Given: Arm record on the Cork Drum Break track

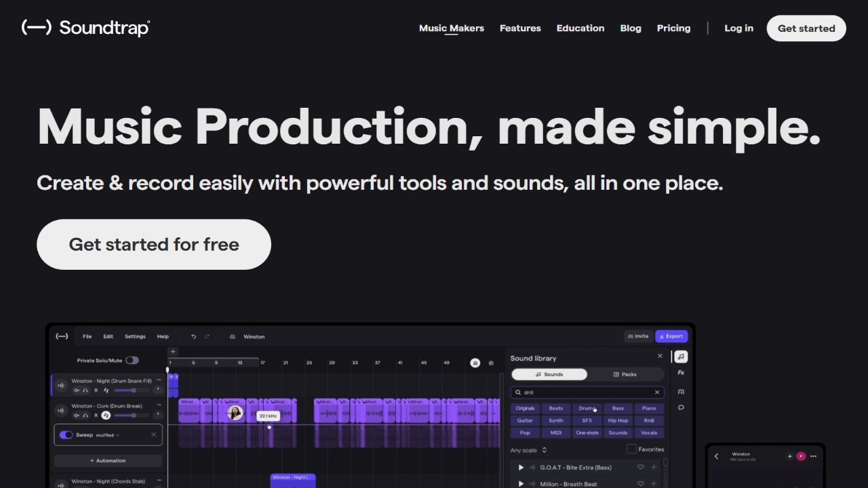Looking at the screenshot, I should tap(96, 415).
